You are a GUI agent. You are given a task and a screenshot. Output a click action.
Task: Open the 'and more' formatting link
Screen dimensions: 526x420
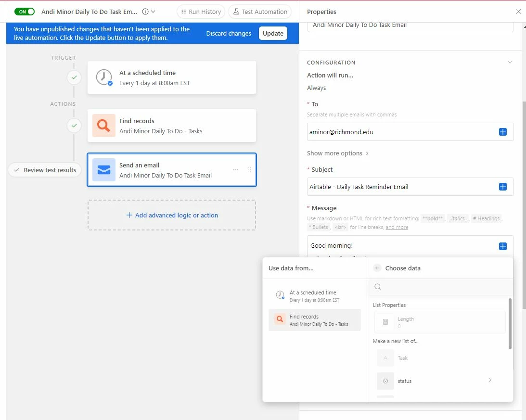(x=397, y=227)
